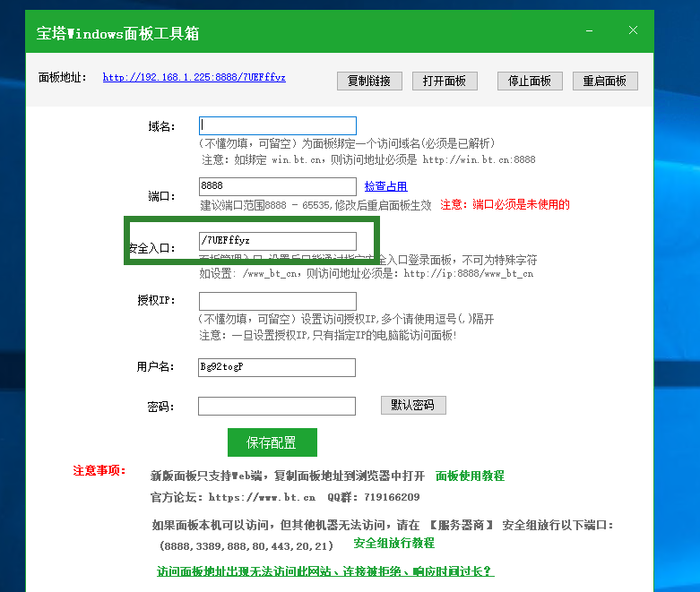Focus the 密码 input field
This screenshot has height=592, width=700.
277,406
